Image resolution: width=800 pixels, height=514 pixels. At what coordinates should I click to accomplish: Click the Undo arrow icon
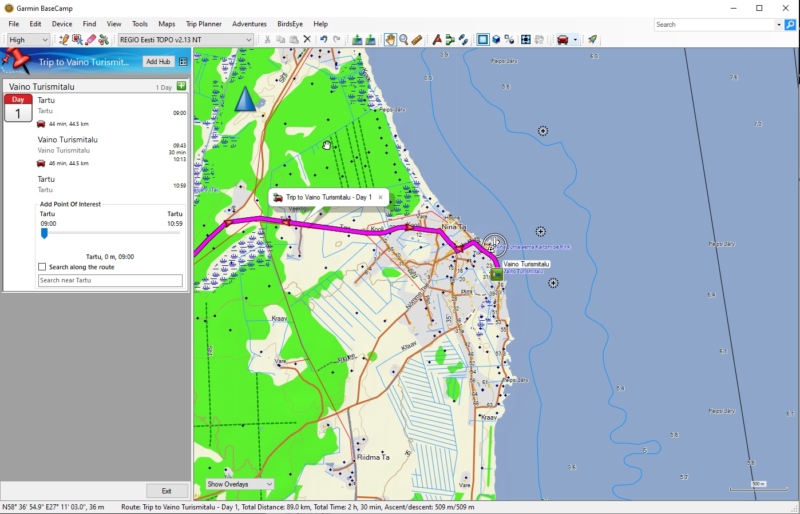point(323,40)
